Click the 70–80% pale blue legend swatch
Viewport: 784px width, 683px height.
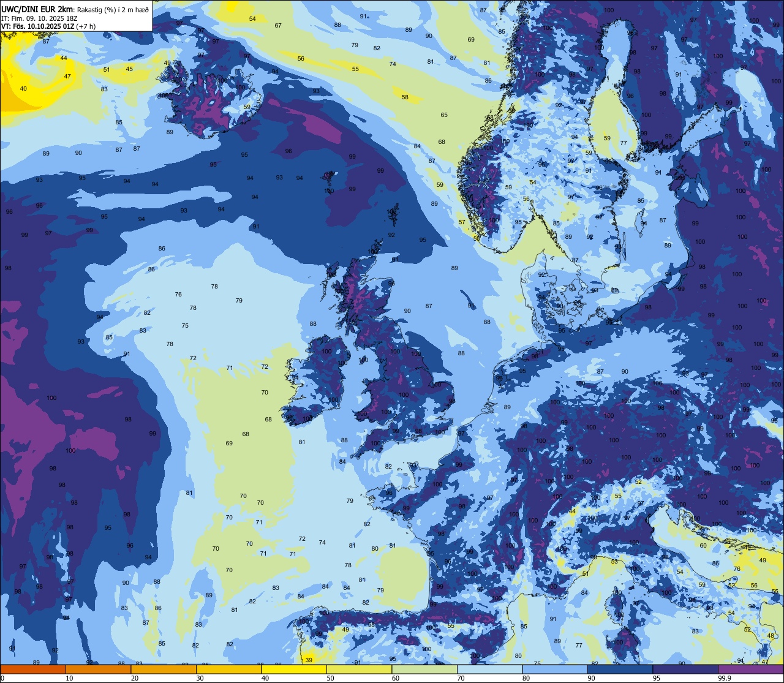click(489, 669)
